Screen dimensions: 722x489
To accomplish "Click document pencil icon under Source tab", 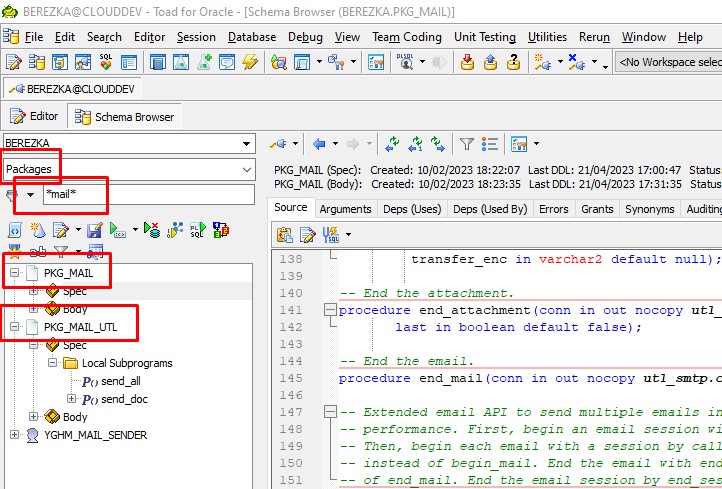I will click(308, 234).
